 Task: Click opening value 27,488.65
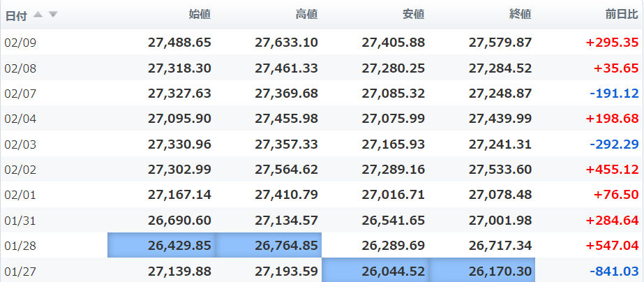click(179, 43)
